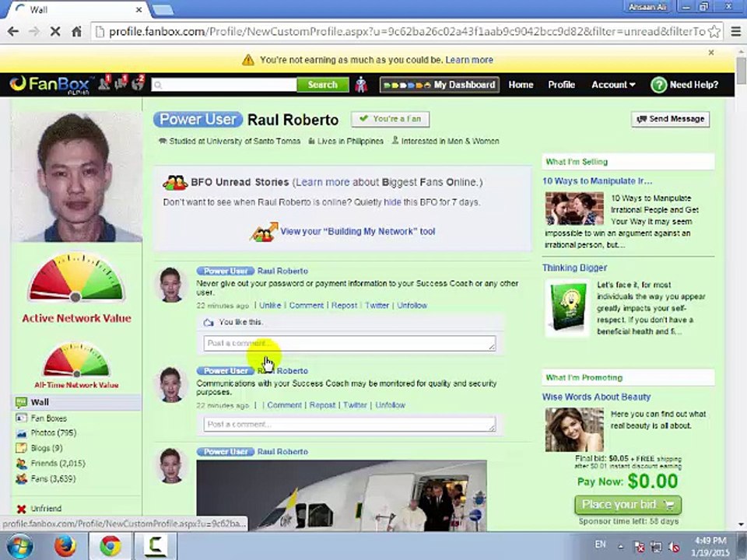Click the Friends sidebar icon

[21, 464]
